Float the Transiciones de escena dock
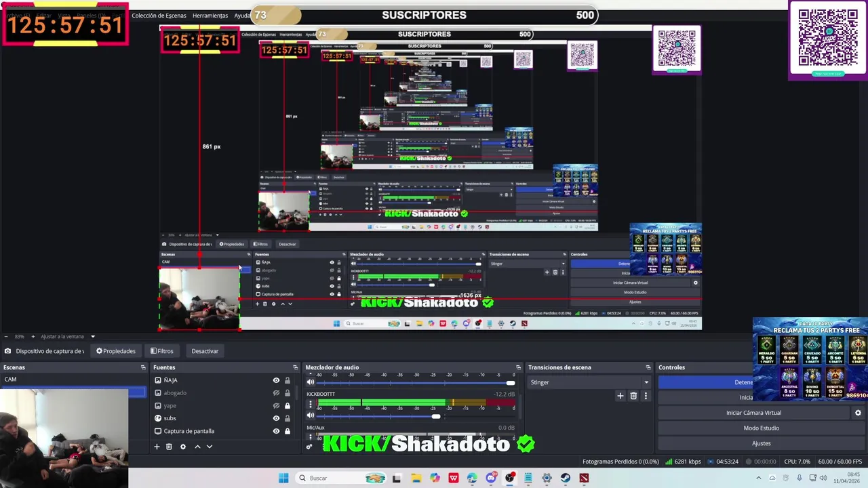The height and width of the screenshot is (488, 868). coord(648,367)
